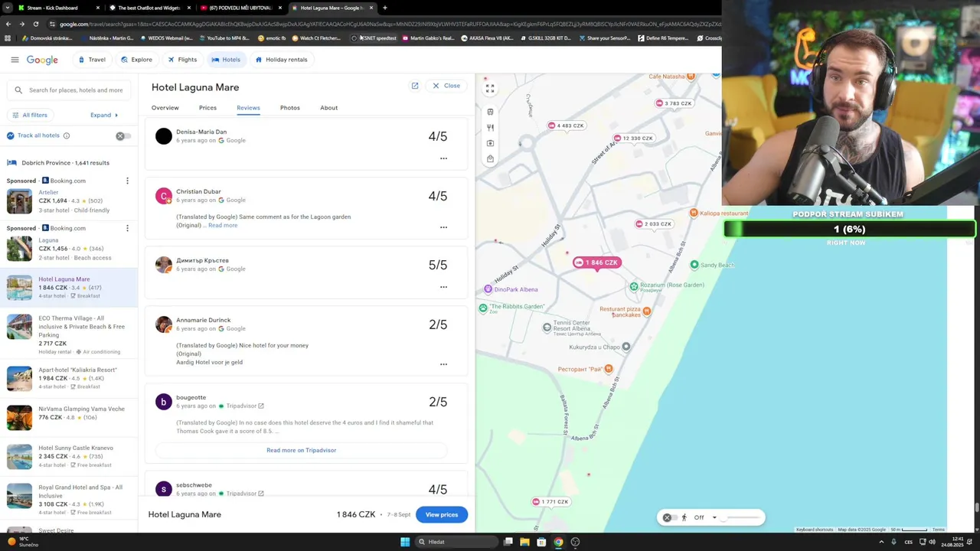Click the View prices button
The height and width of the screenshot is (551, 980).
(442, 514)
